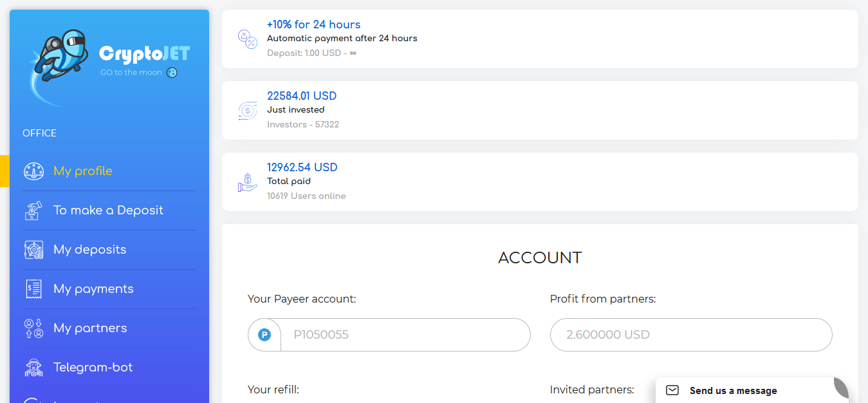
Task: Click the Payeer account input field
Action: (405, 335)
